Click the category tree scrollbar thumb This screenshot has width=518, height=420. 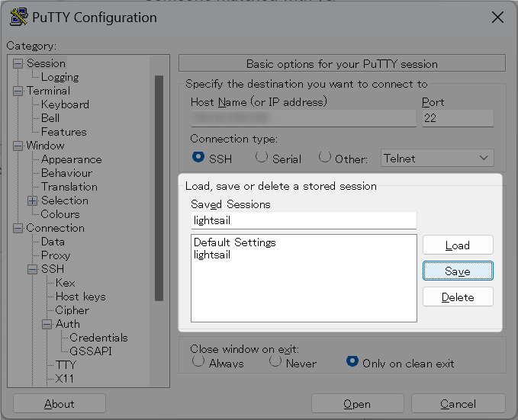(x=159, y=188)
